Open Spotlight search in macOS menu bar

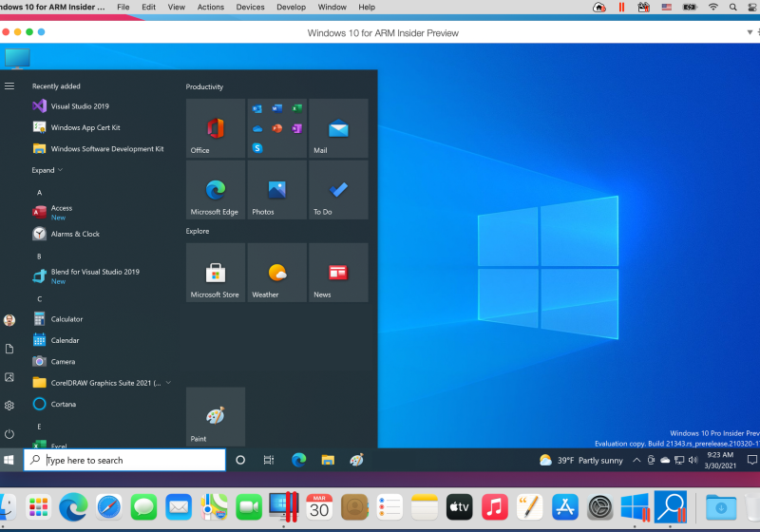732,7
